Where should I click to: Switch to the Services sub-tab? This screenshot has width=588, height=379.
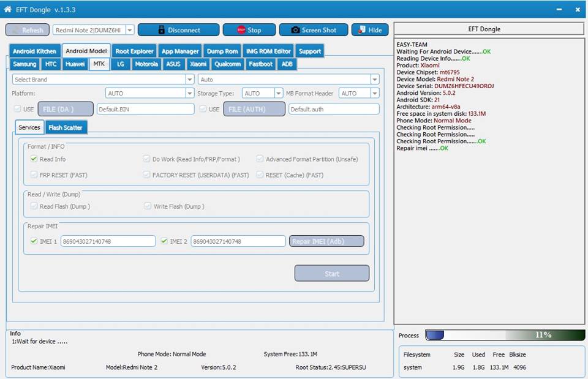point(29,127)
